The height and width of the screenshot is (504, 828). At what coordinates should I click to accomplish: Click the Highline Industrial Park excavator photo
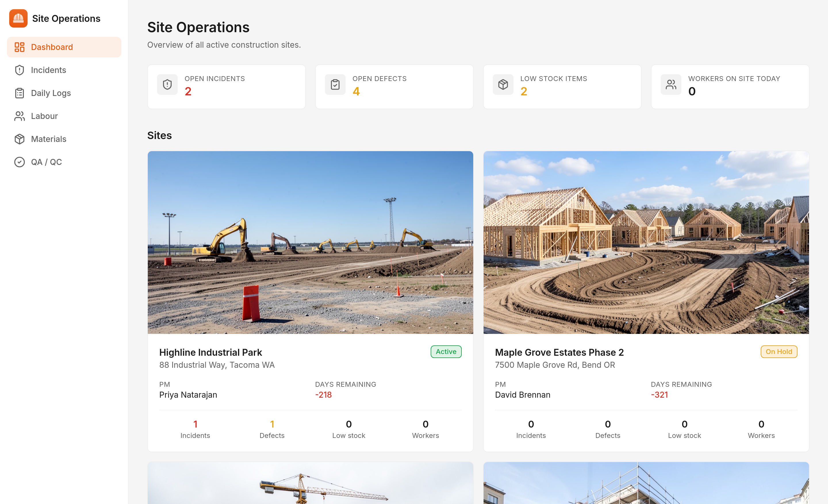[310, 243]
